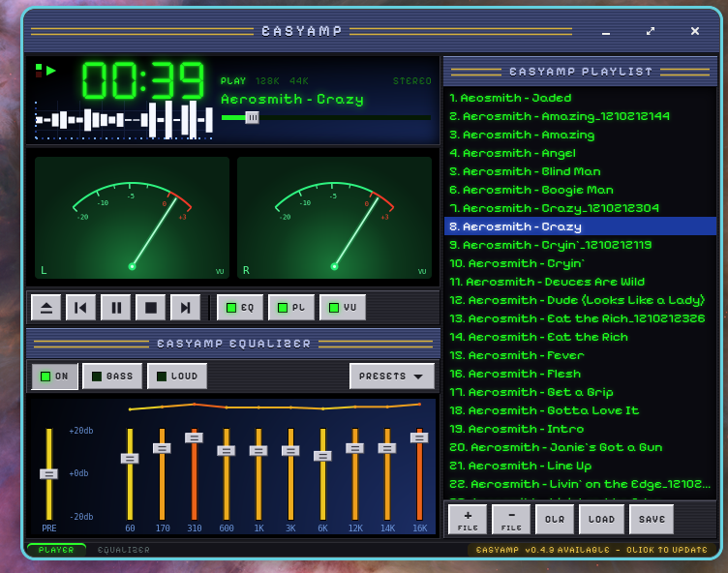Select 'Aerosmith - Line Up' track
The width and height of the screenshot is (728, 573).
coord(580,466)
